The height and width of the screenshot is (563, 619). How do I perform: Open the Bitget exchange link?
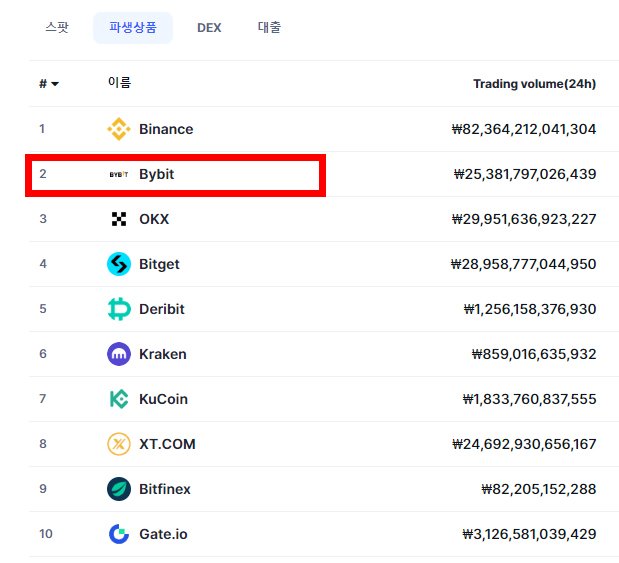pyautogui.click(x=159, y=264)
